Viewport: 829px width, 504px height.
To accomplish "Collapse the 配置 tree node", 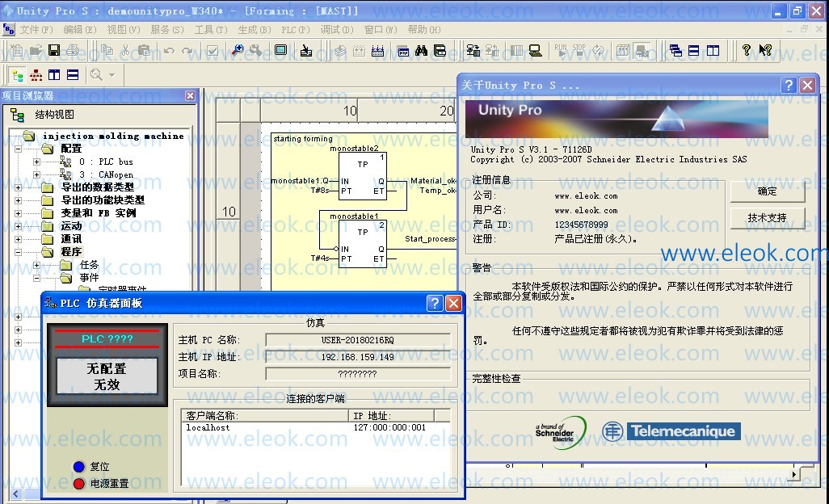I will coord(18,149).
